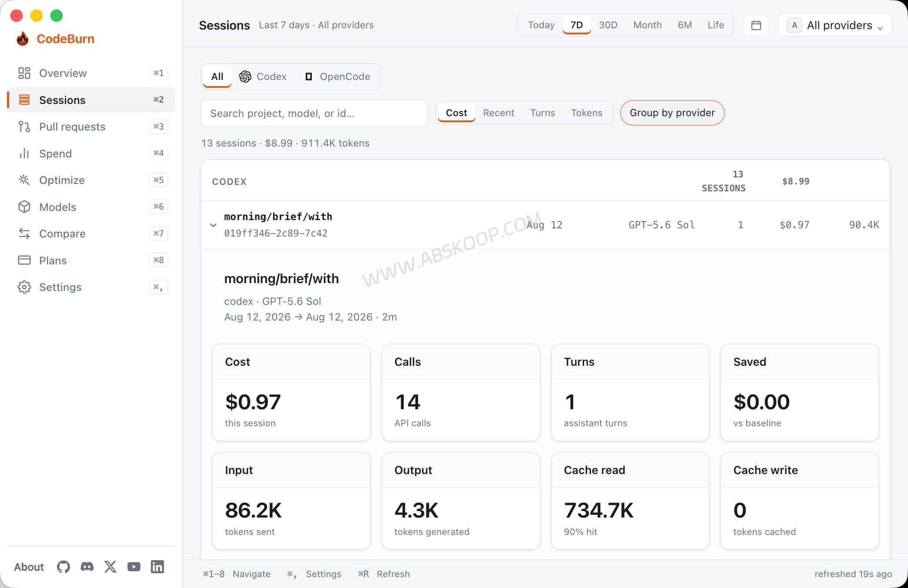Go to the Optimize page
The width and height of the screenshot is (908, 588).
coord(62,180)
